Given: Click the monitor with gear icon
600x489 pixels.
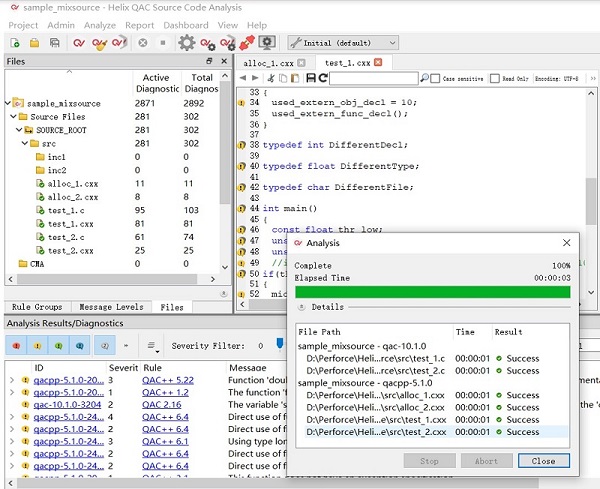Looking at the screenshot, I should point(267,42).
